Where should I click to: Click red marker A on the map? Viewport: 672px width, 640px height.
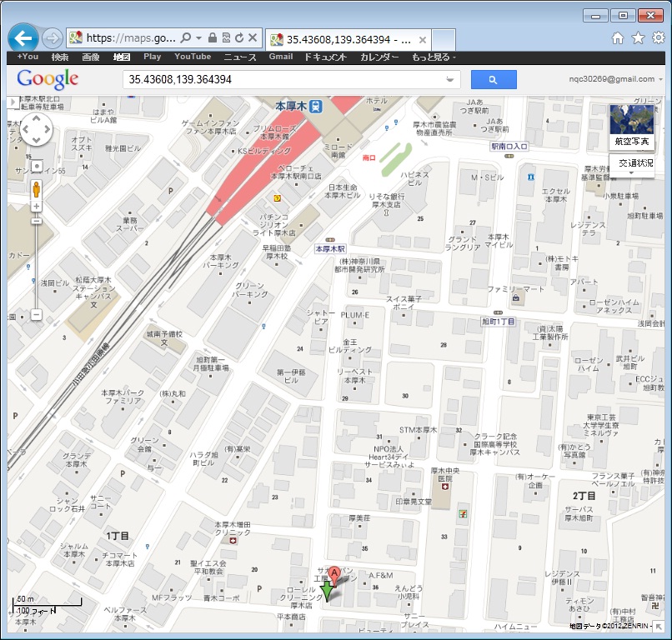click(x=334, y=576)
